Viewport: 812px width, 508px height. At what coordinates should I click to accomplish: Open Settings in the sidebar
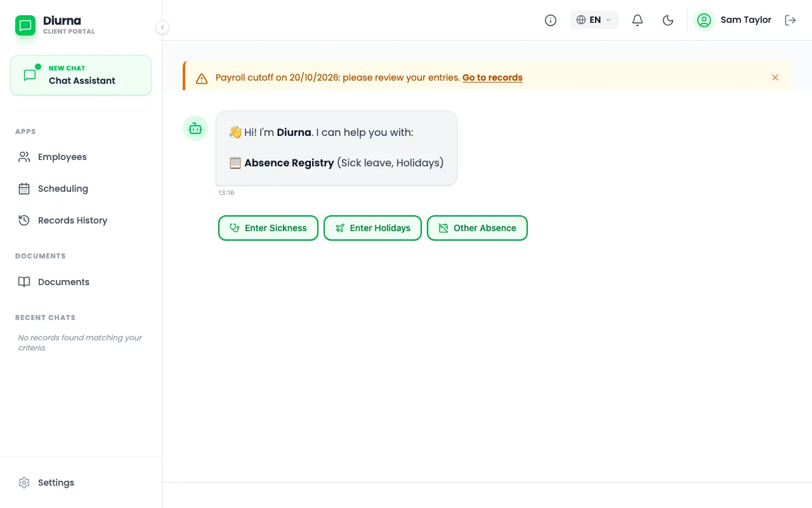81,483
